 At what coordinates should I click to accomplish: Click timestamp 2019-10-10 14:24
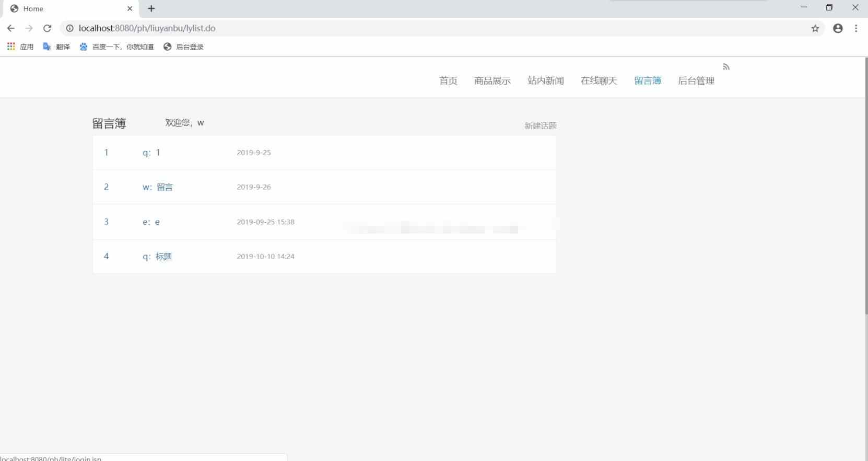pyautogui.click(x=266, y=257)
